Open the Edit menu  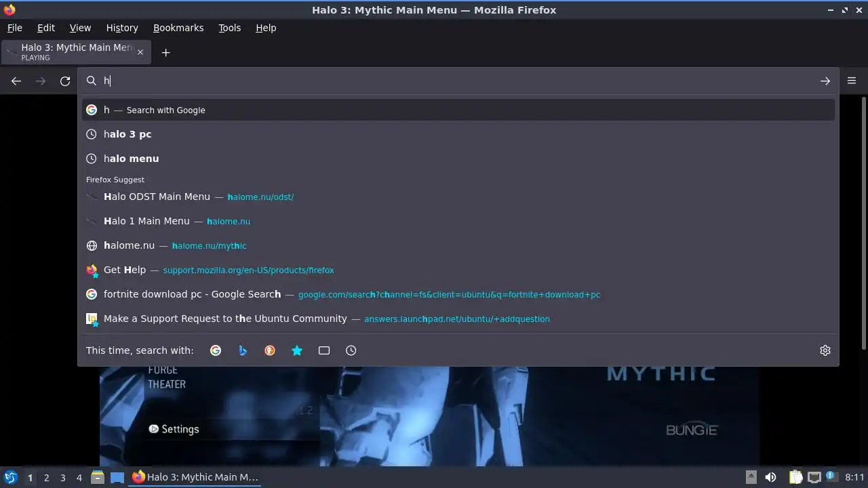(46, 28)
